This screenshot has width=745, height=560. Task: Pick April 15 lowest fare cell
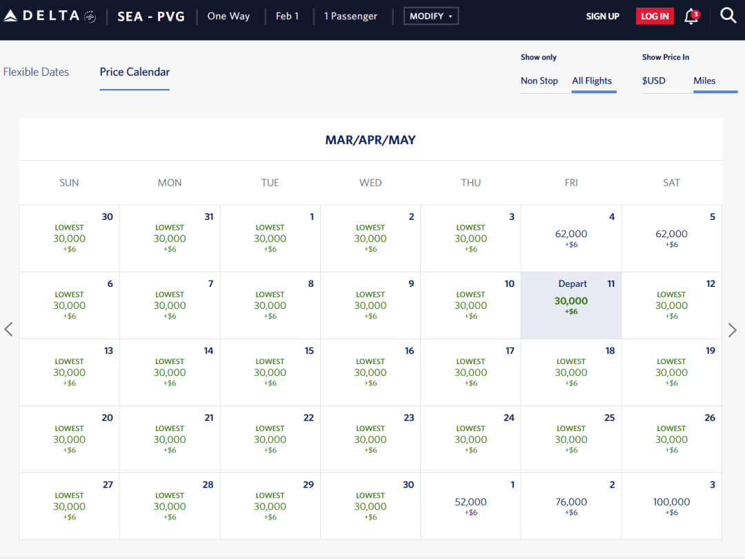[x=270, y=372]
